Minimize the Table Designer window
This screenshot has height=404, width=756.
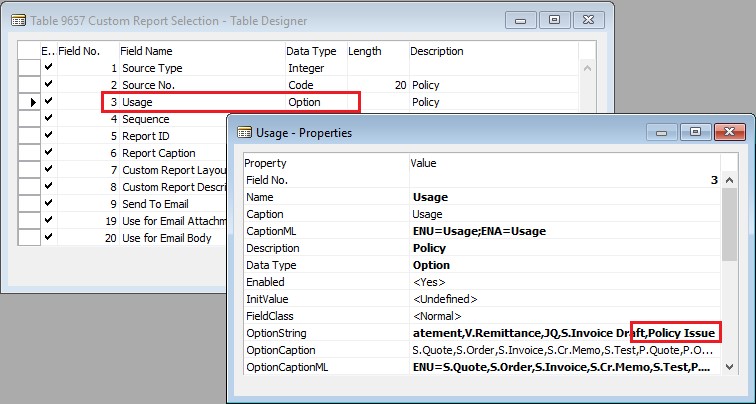[x=520, y=17]
